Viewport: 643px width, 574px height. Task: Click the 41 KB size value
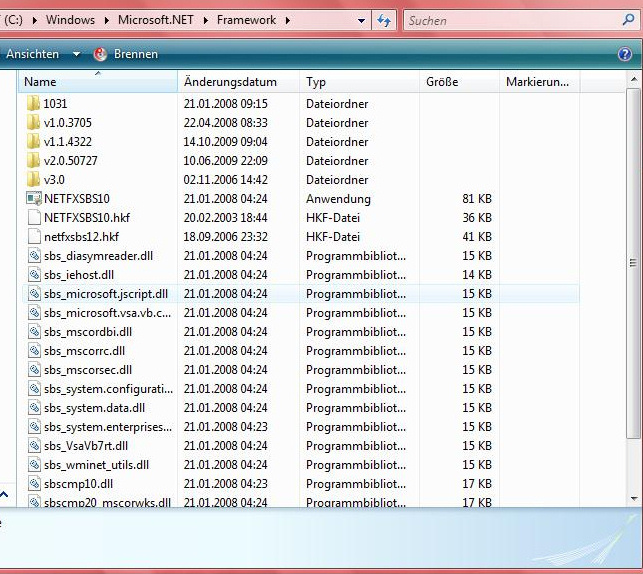(477, 237)
